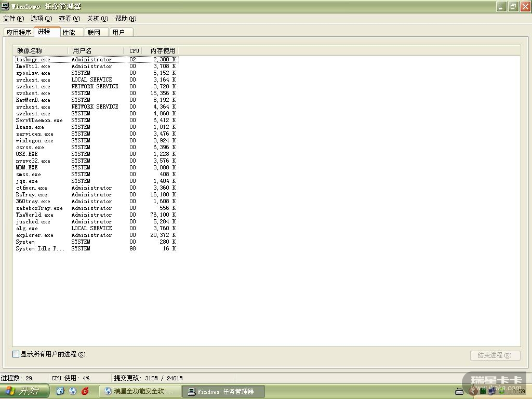Screen dimensions: 532x399
Task: Sort processes by CPU column header
Action: 133,50
